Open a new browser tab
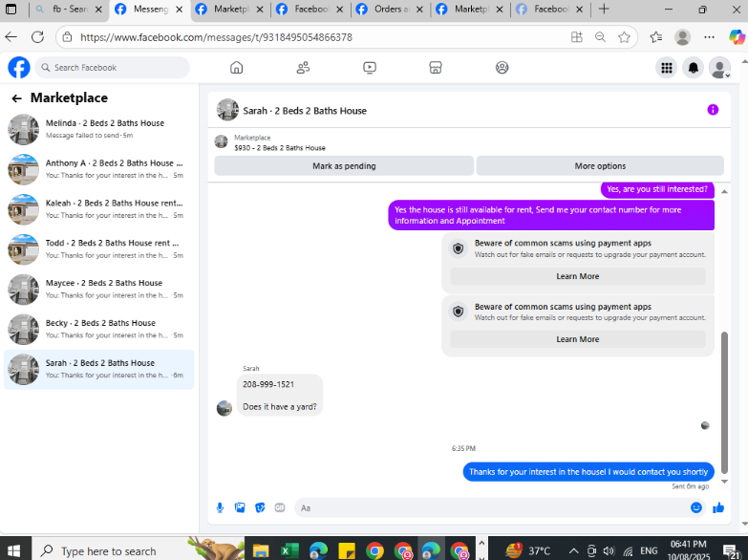Viewport: 748px width, 560px height. (604, 9)
